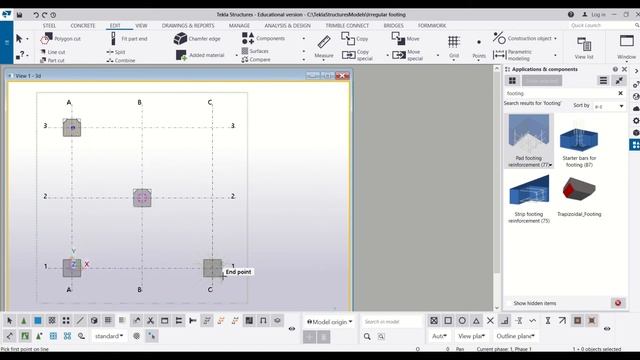Expand the side pane chevron
This screenshot has width=640, height=360.
(636, 71)
